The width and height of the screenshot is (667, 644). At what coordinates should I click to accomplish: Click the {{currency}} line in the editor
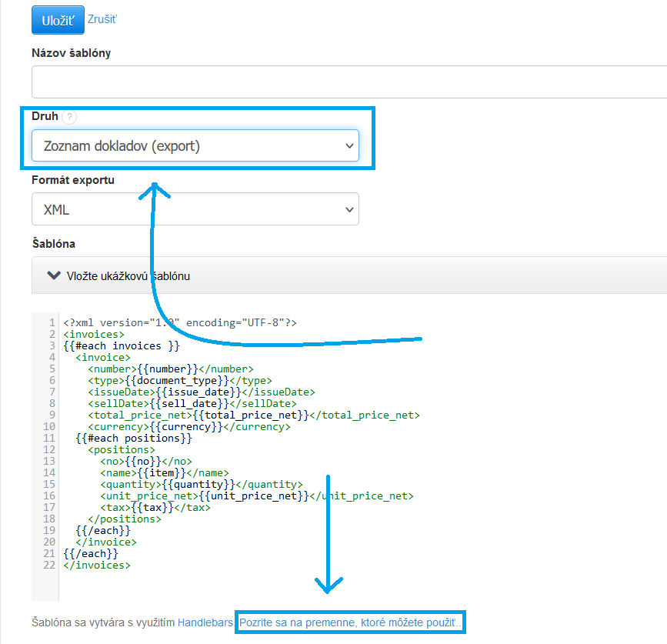tap(188, 427)
